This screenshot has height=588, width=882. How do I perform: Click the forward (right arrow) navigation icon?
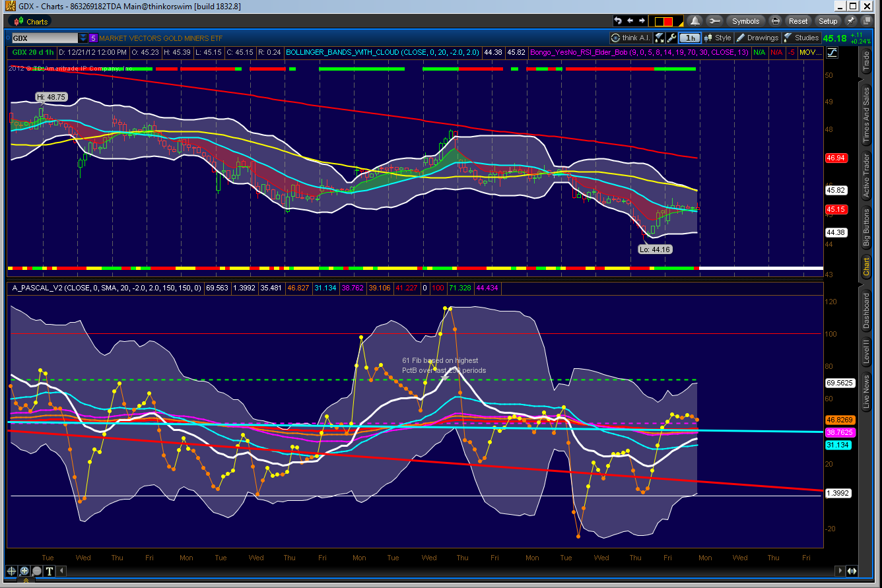(642, 21)
